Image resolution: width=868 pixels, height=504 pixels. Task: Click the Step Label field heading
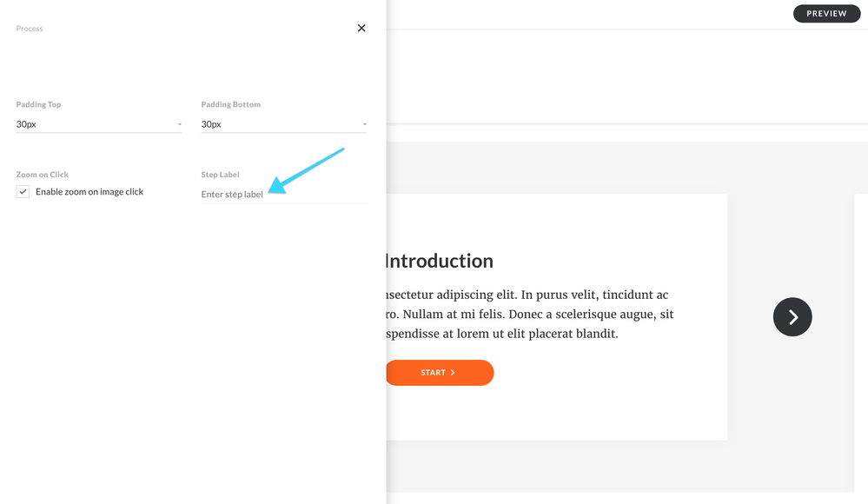click(221, 175)
